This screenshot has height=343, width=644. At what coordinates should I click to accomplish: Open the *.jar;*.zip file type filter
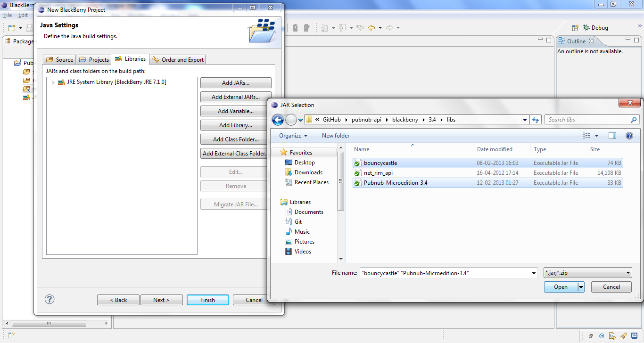[x=587, y=272]
